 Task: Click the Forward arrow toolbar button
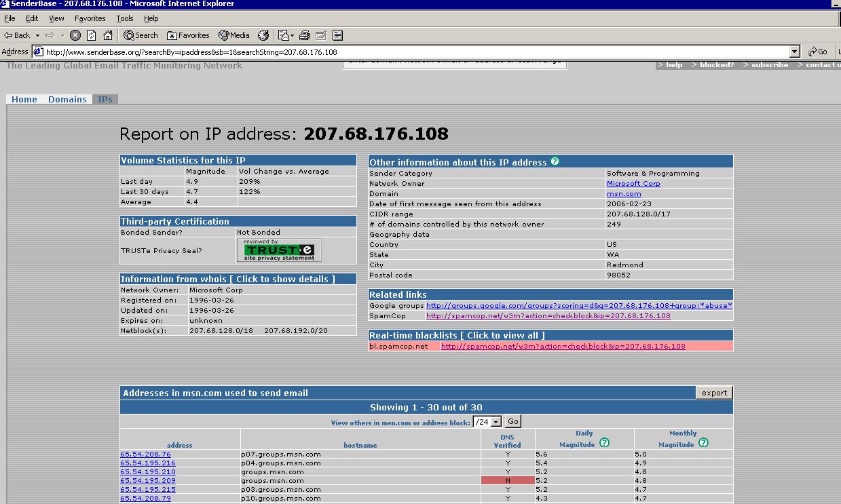pyautogui.click(x=50, y=35)
